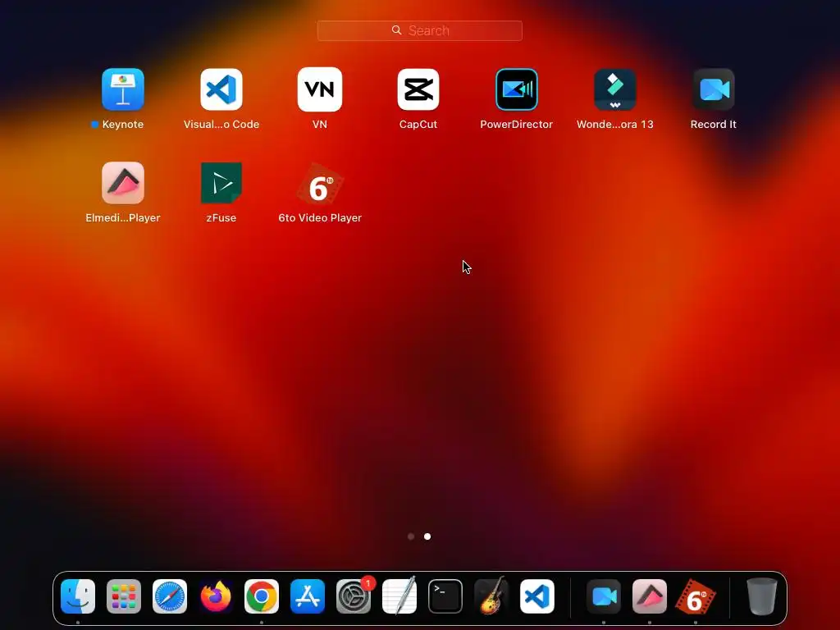Open Keynote from Launchpad

click(x=123, y=89)
